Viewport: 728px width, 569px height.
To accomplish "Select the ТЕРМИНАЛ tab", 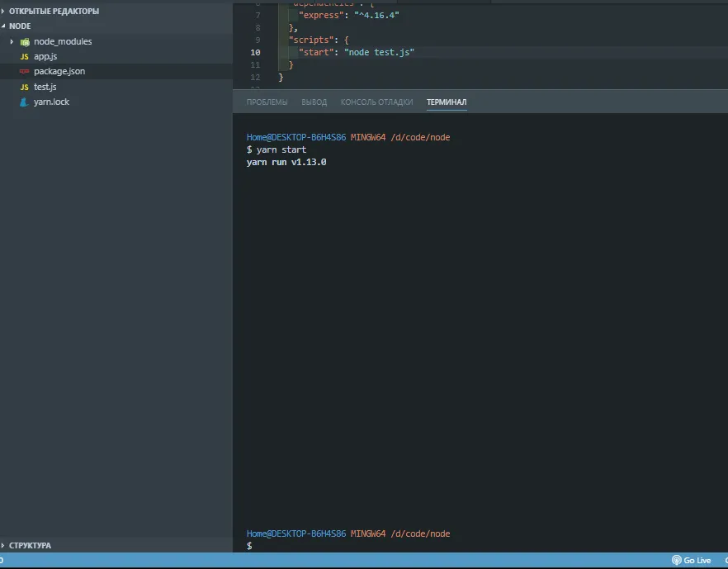I will click(x=447, y=102).
